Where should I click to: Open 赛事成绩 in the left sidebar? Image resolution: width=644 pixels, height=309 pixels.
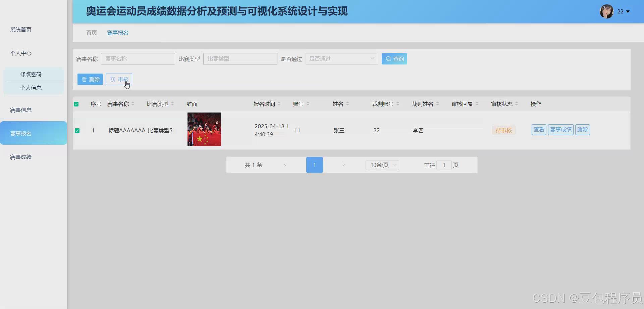pyautogui.click(x=20, y=156)
